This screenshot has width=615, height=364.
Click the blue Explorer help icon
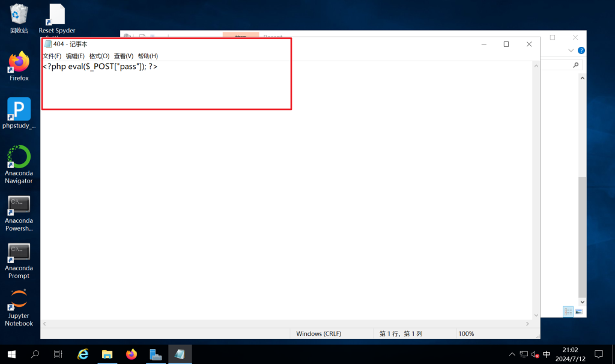pyautogui.click(x=581, y=50)
